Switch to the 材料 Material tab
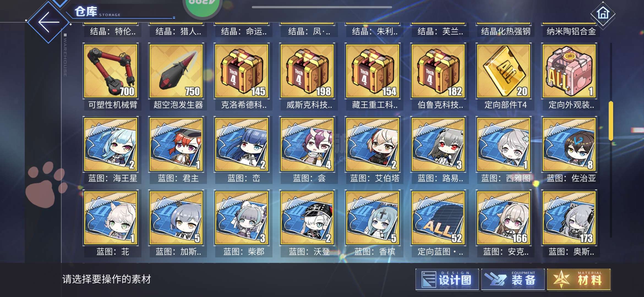Viewport: 644px width, 297px height. [579, 279]
